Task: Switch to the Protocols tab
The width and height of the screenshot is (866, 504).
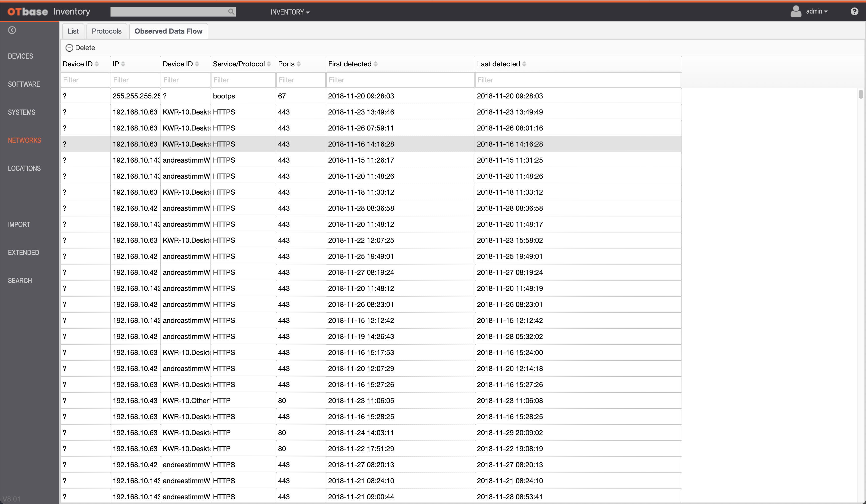Action: pyautogui.click(x=106, y=31)
